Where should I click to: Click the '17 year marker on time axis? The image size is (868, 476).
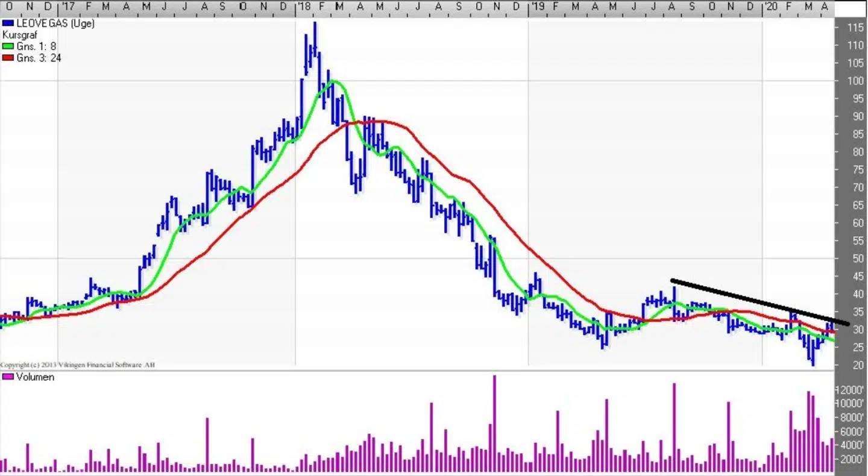[x=68, y=6]
